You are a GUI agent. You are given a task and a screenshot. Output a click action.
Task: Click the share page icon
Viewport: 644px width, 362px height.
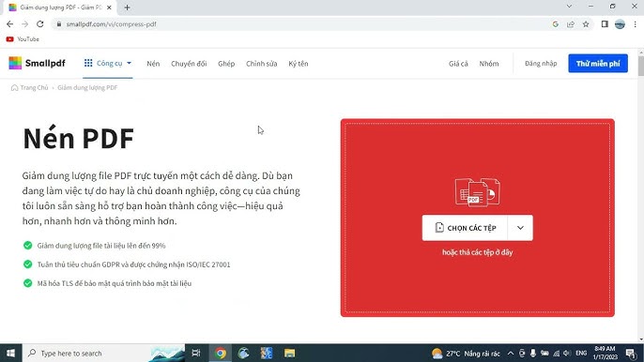coord(571,24)
